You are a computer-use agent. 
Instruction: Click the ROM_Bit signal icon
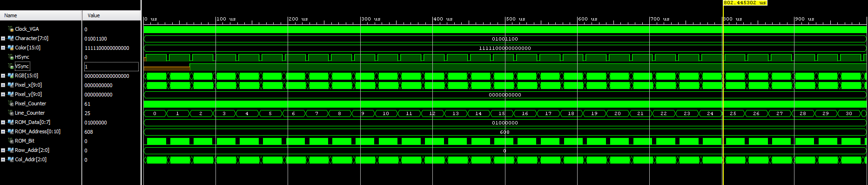pyautogui.click(x=11, y=141)
